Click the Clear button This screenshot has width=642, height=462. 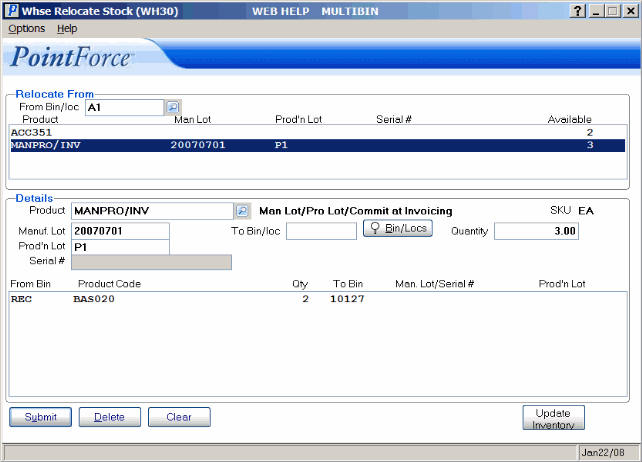[x=179, y=417]
